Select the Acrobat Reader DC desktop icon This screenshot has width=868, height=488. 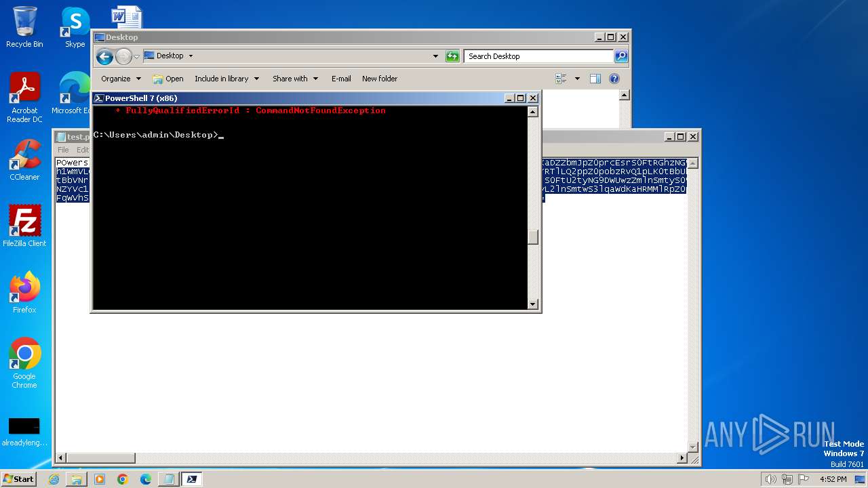point(24,98)
